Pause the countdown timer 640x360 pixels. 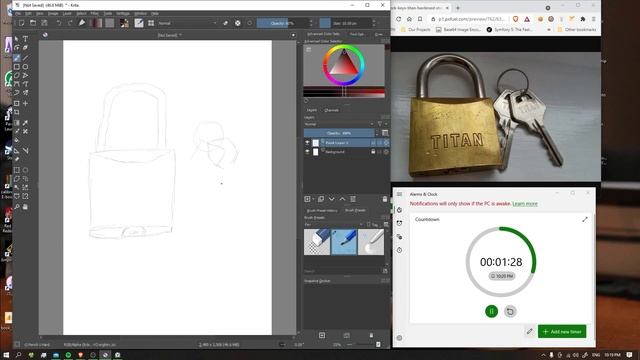[491, 311]
